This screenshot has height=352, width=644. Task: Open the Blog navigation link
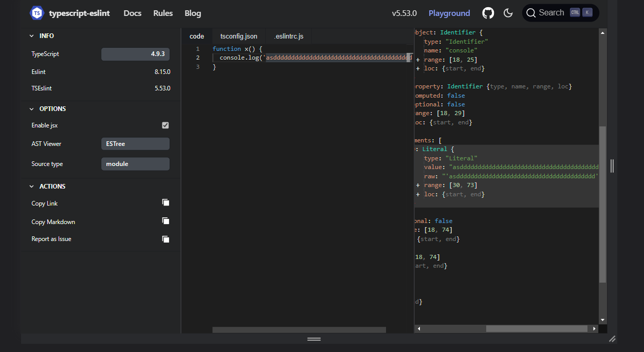point(193,13)
